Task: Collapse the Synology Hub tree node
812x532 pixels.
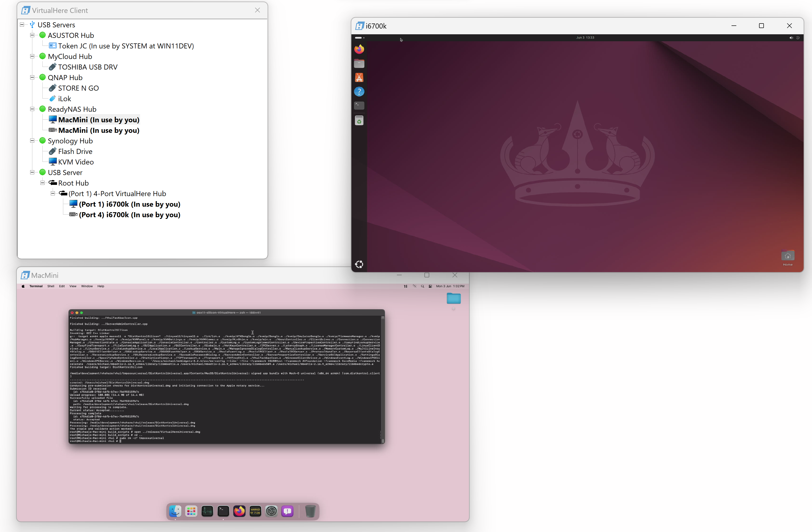Action: (32, 141)
